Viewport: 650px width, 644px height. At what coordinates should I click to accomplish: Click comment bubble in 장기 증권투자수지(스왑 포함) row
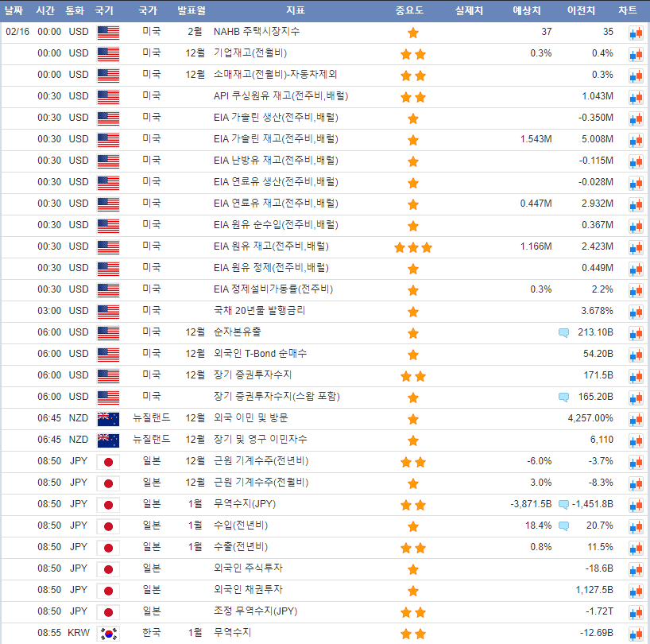(x=563, y=397)
